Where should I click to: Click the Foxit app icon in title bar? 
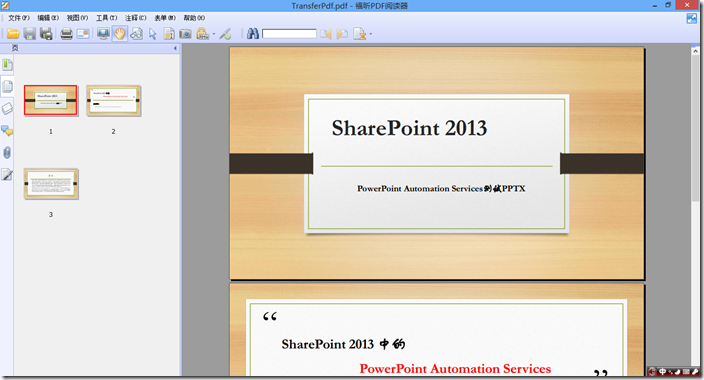point(5,5)
